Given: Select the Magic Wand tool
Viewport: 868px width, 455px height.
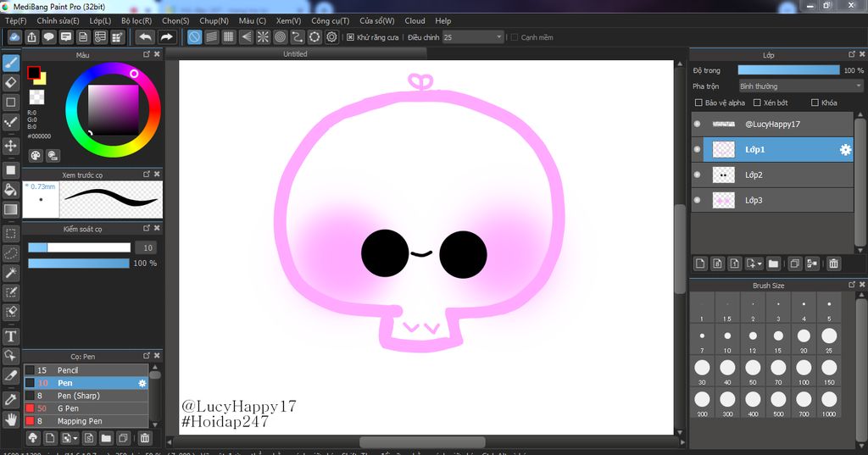Looking at the screenshot, I should point(10,272).
